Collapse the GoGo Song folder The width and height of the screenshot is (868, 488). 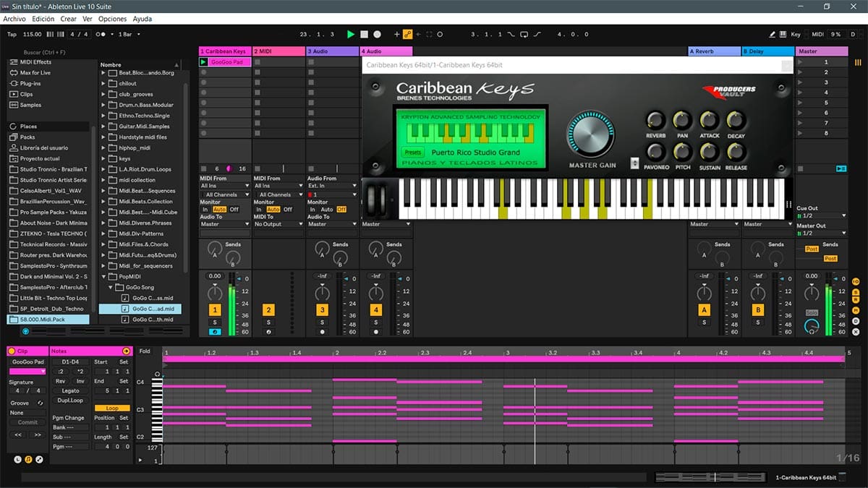(x=111, y=288)
